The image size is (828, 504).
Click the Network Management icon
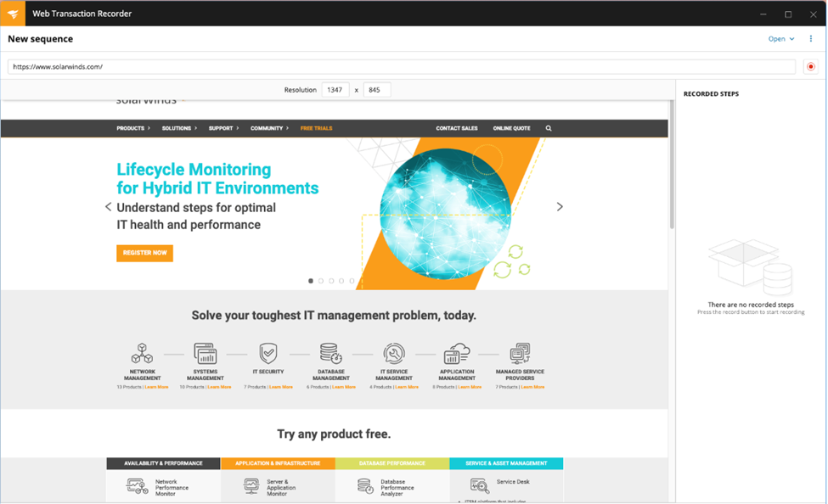[142, 353]
